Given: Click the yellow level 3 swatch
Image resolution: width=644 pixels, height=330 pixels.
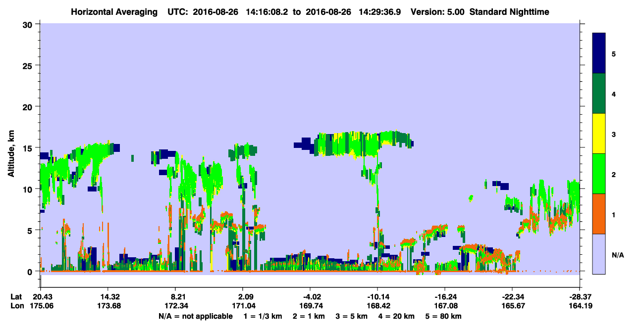Looking at the screenshot, I should click(x=599, y=134).
